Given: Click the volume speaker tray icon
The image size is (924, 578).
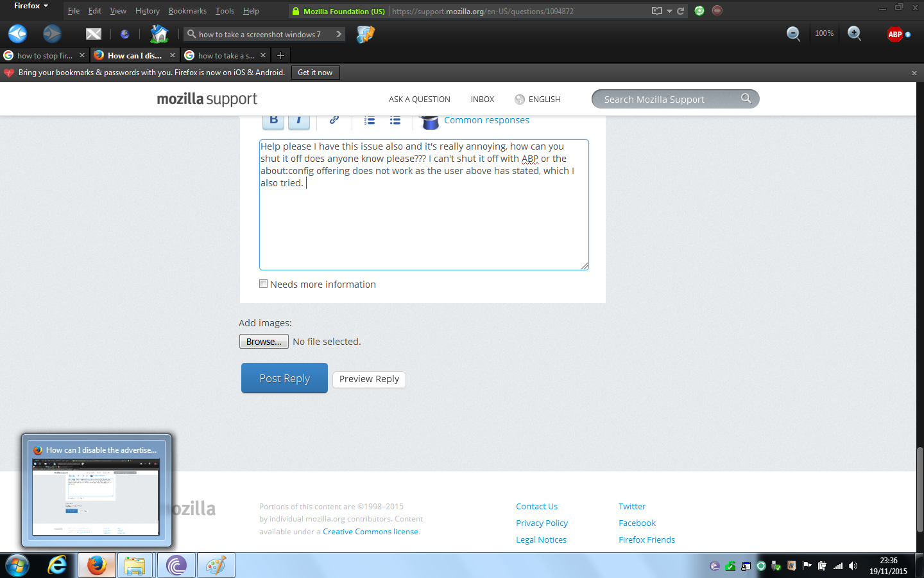Looking at the screenshot, I should (853, 566).
